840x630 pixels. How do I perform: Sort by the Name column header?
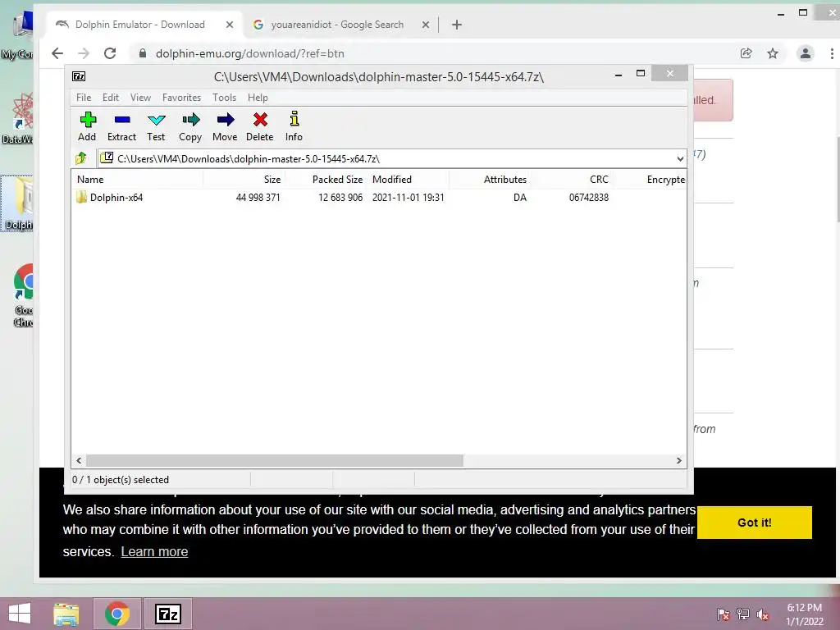click(x=137, y=180)
